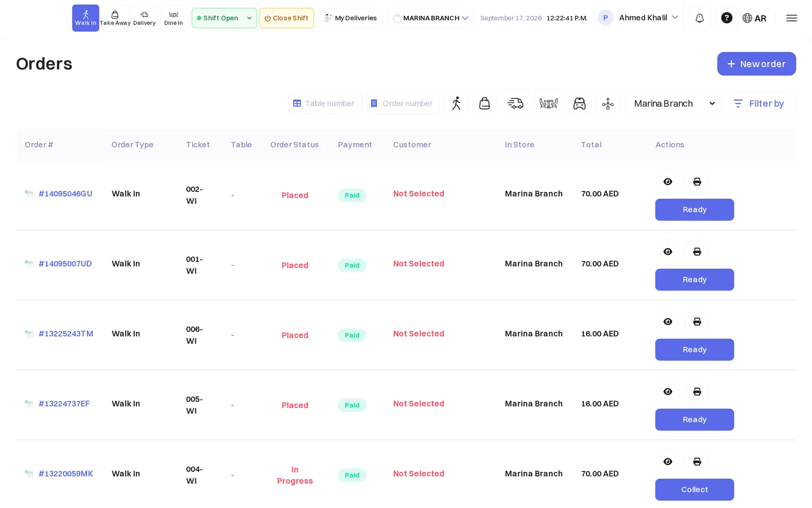Print order #13225243TM
812x508 pixels.
[x=697, y=322]
